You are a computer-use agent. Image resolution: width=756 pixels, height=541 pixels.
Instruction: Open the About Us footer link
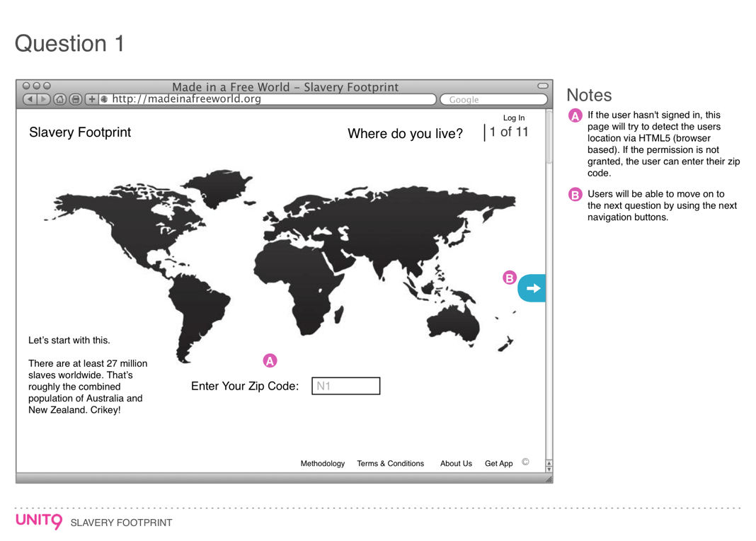pyautogui.click(x=456, y=463)
